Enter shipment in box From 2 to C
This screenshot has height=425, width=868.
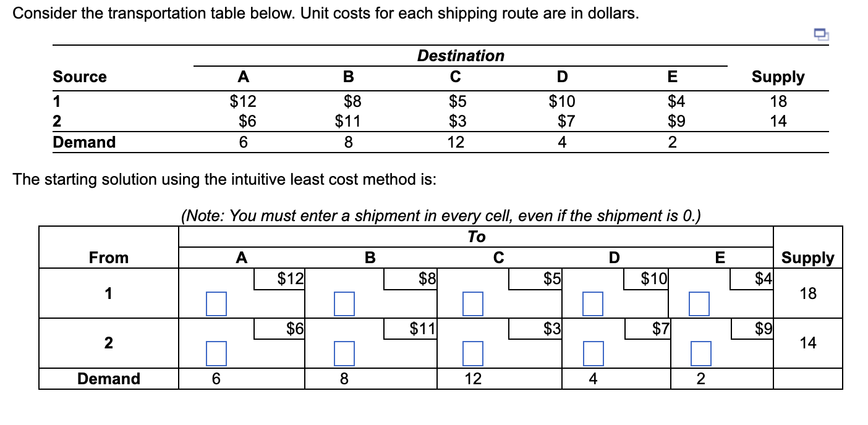click(472, 353)
